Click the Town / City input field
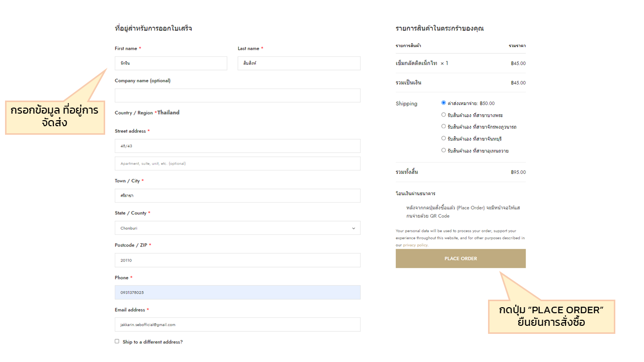The image size is (644, 362). (237, 196)
